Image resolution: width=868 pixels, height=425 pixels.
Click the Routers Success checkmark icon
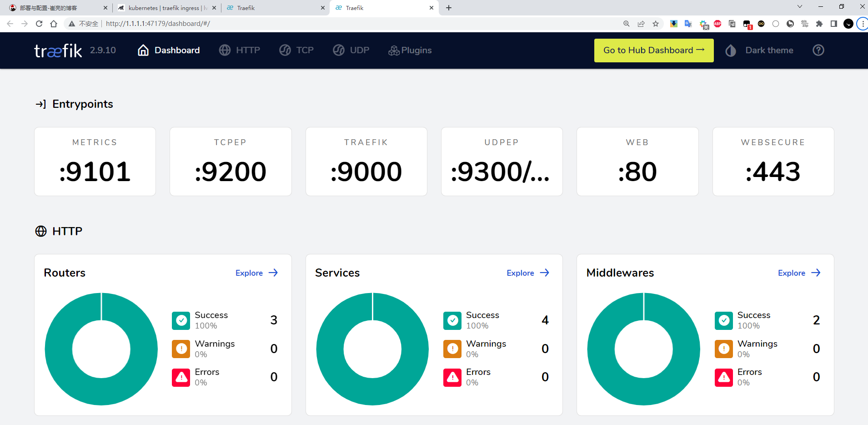tap(181, 320)
